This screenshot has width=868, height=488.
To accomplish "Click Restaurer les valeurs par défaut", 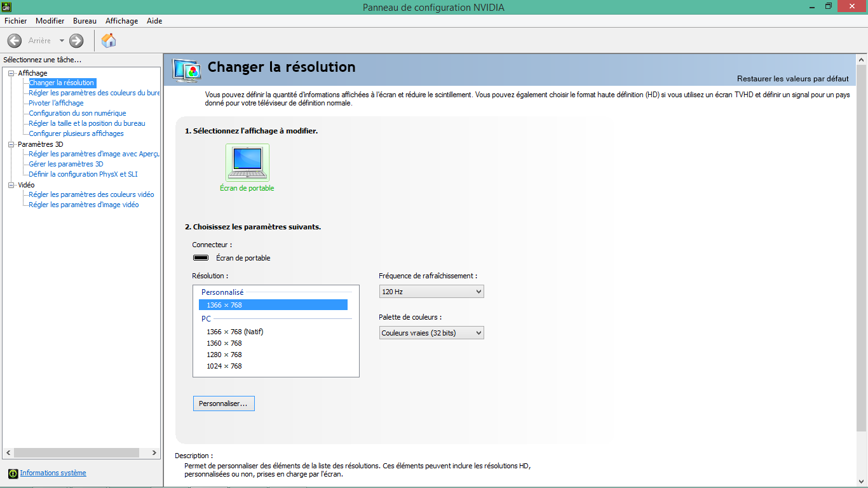I will pyautogui.click(x=793, y=79).
